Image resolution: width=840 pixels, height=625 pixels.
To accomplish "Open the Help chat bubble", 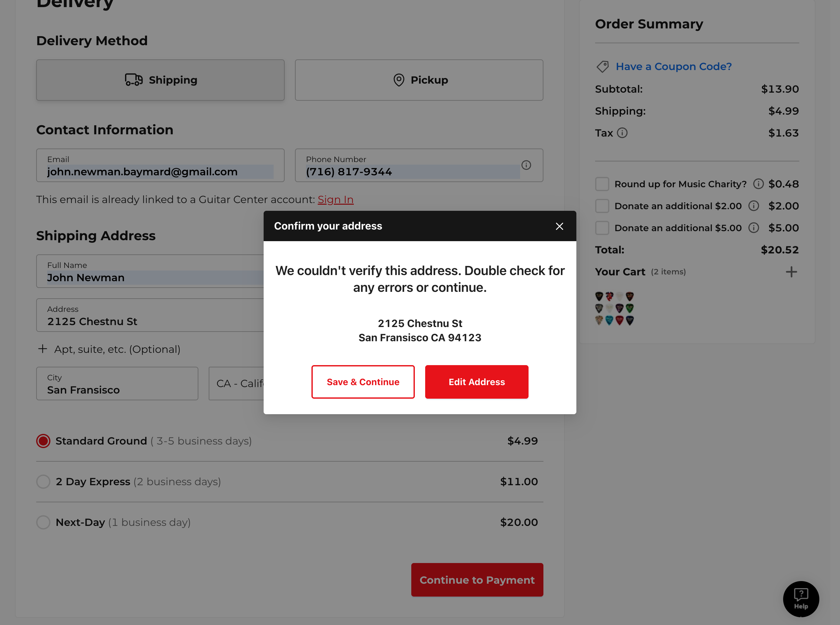I will (801, 599).
